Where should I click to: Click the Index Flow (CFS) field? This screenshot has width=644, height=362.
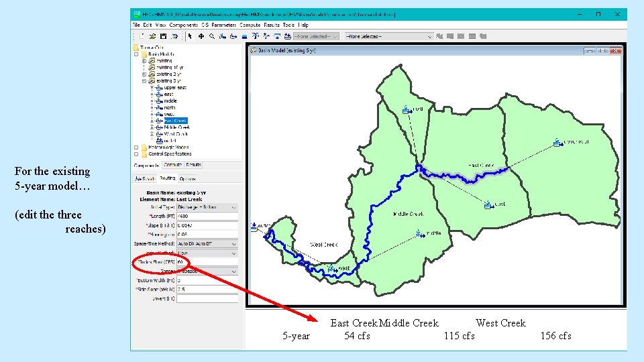pyautogui.click(x=207, y=262)
